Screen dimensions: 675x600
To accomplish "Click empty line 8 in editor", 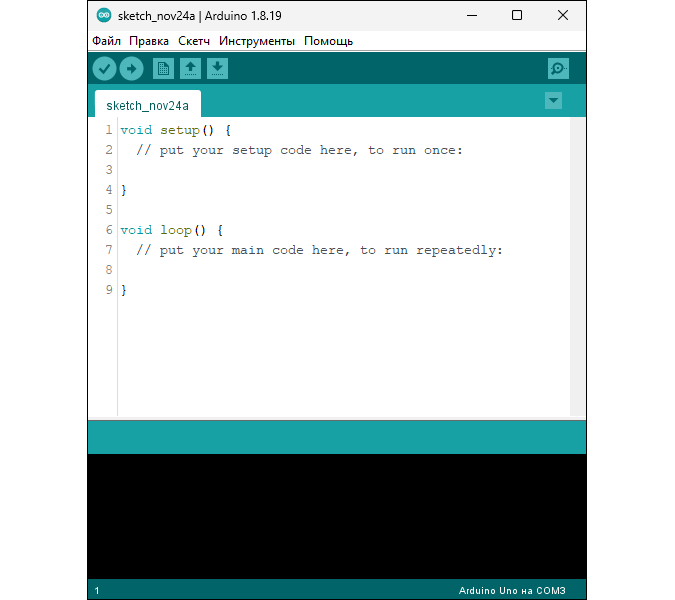I will 344,270.
